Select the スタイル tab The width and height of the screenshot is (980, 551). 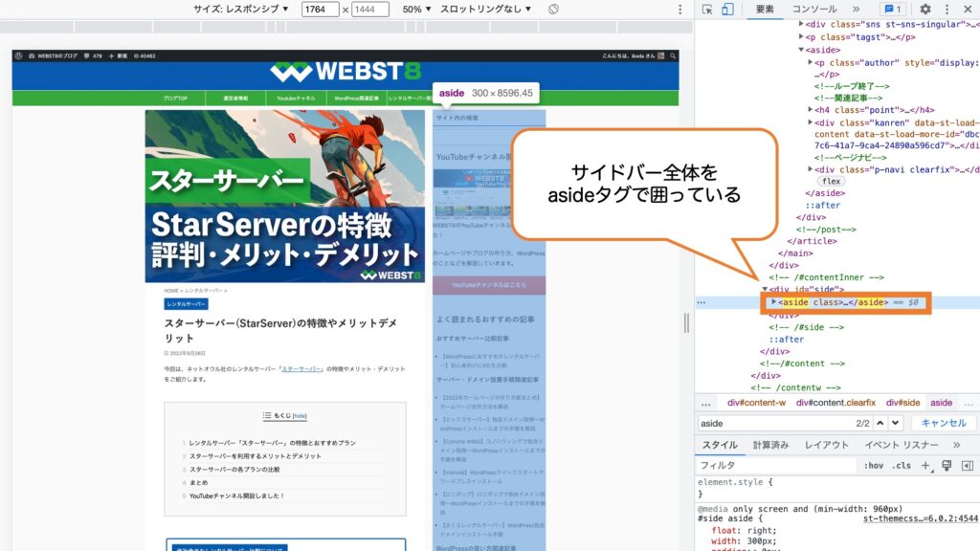720,445
